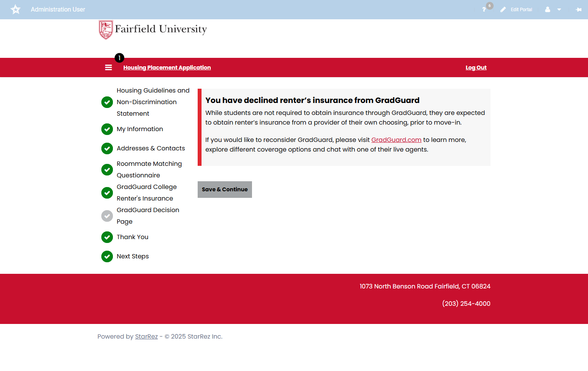Viewport: 588px width, 371px height.
Task: Click the Next Steps checkmark icon
Action: (107, 256)
